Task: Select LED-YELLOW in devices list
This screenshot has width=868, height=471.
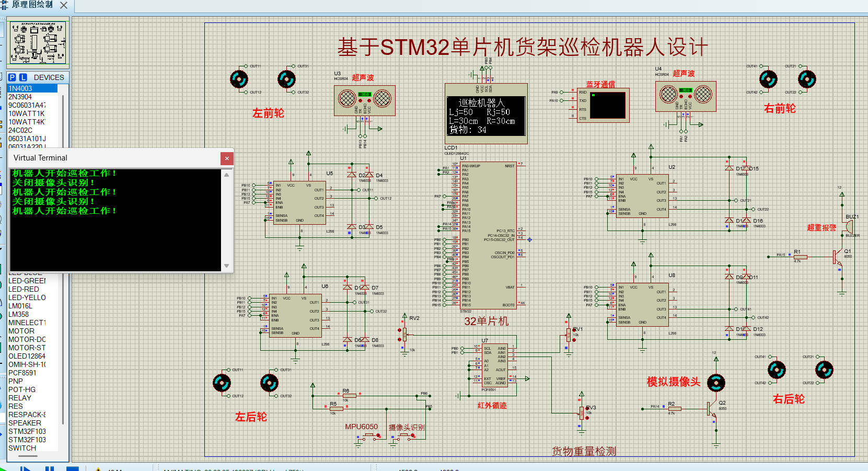Action: 32,297
